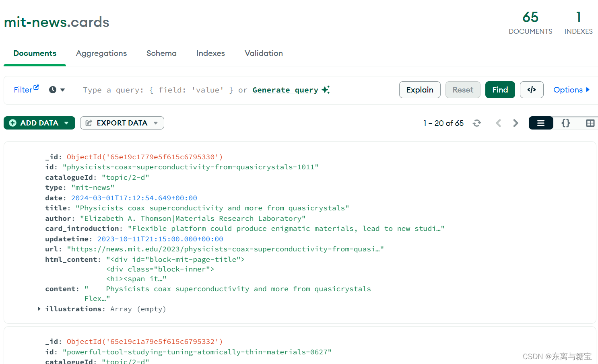The height and width of the screenshot is (364, 598).
Task: Click the url value news.mit.edu
Action: tap(225, 249)
